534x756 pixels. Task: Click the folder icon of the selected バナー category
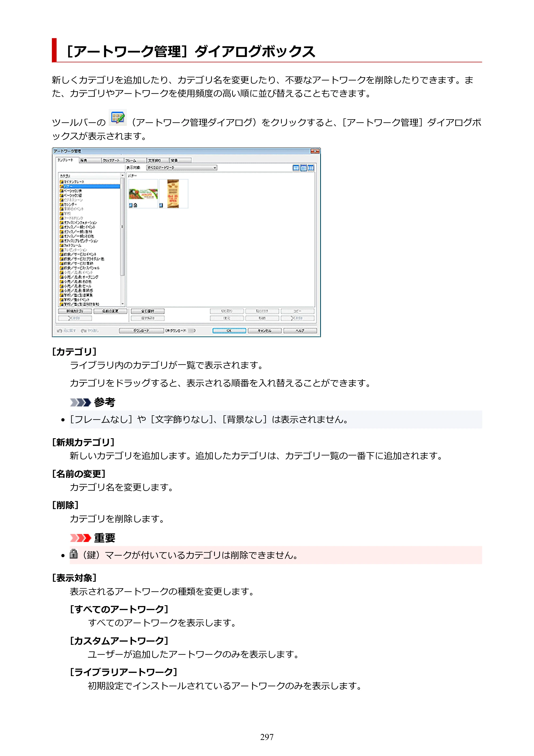[x=61, y=186]
